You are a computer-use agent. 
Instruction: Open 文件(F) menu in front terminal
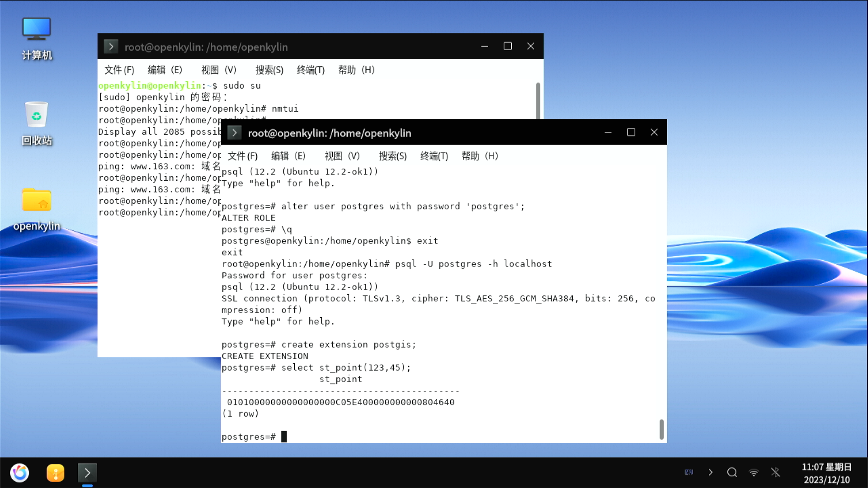click(243, 156)
